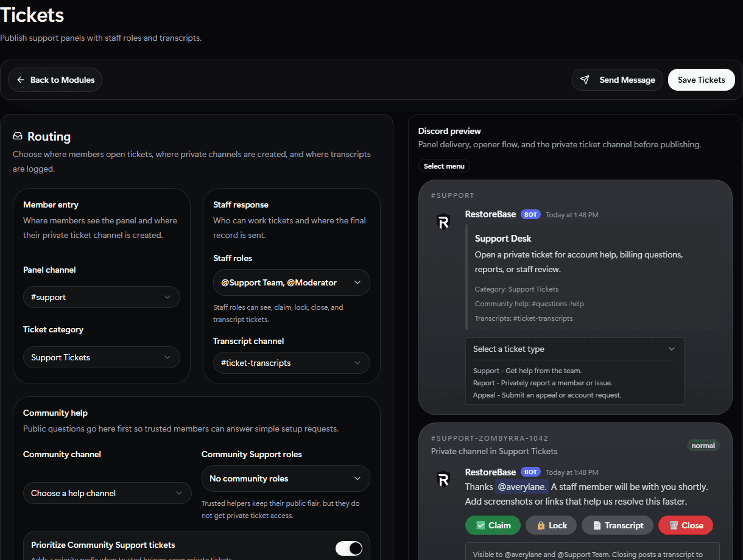Click the RestoreBase avatar in the #SUPPORT preview
743x560 pixels.
click(x=443, y=222)
